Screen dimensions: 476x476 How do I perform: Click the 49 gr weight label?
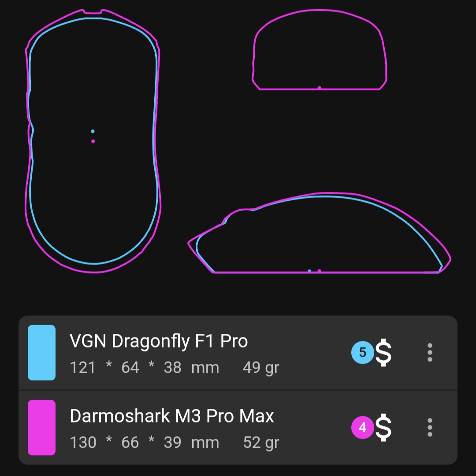261,368
